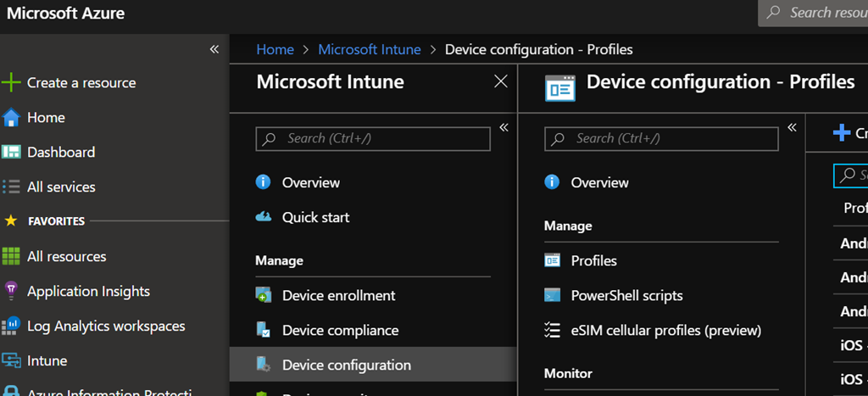Viewport: 868px width, 396px height.
Task: Open Application Insights lightbulb icon
Action: (11, 291)
